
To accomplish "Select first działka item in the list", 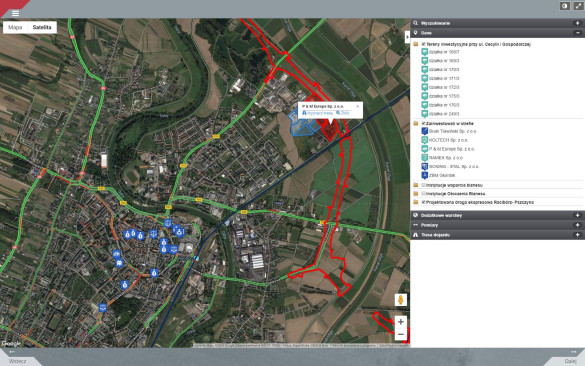I will 444,52.
